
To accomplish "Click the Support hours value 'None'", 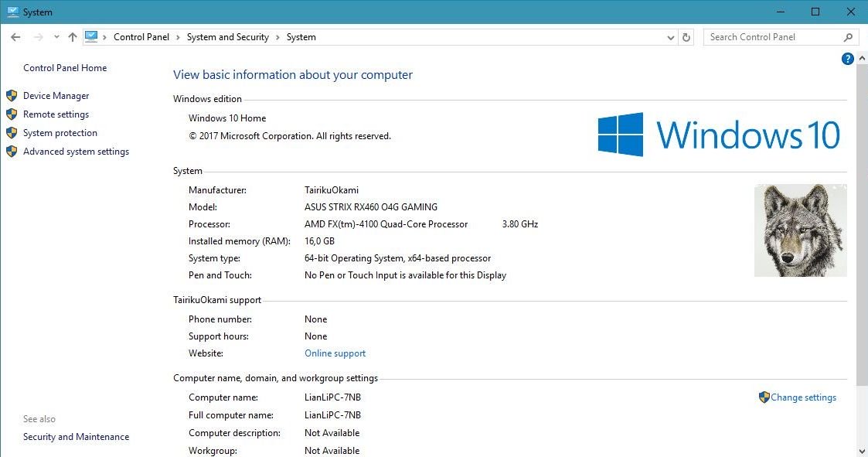I will pos(315,336).
